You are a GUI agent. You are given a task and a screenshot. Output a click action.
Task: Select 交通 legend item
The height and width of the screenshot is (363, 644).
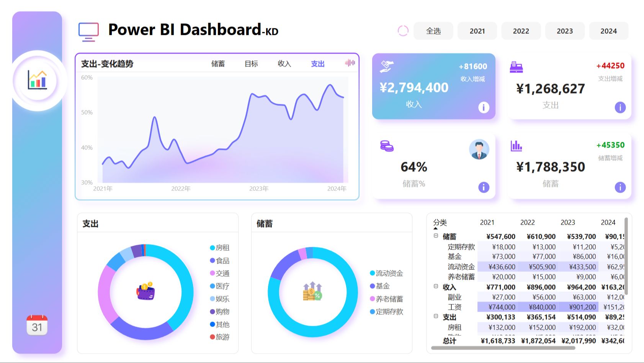pos(220,273)
